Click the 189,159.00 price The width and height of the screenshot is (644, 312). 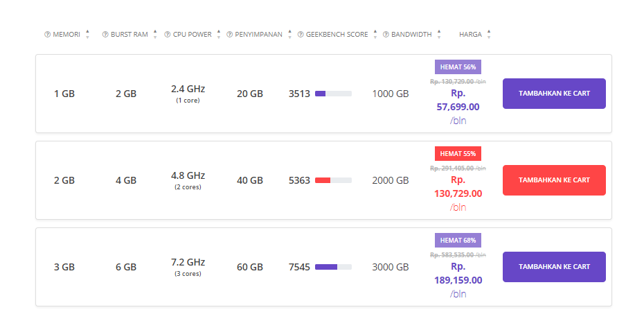coord(458,281)
